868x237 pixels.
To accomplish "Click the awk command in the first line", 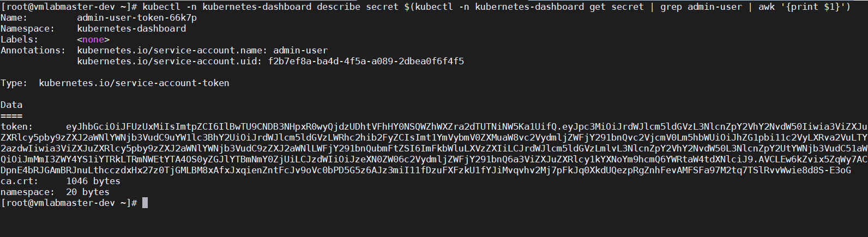I will click(x=766, y=7).
